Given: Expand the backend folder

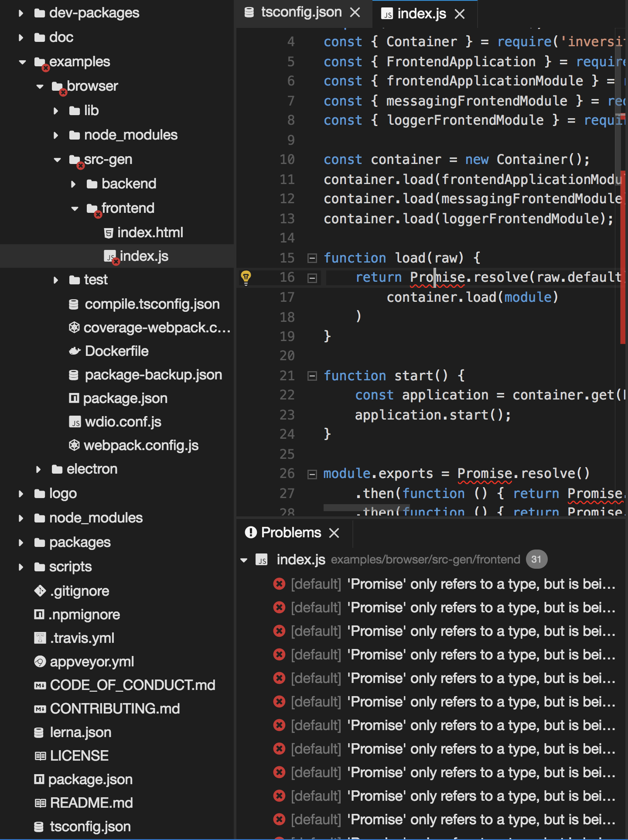Looking at the screenshot, I should coord(73,184).
